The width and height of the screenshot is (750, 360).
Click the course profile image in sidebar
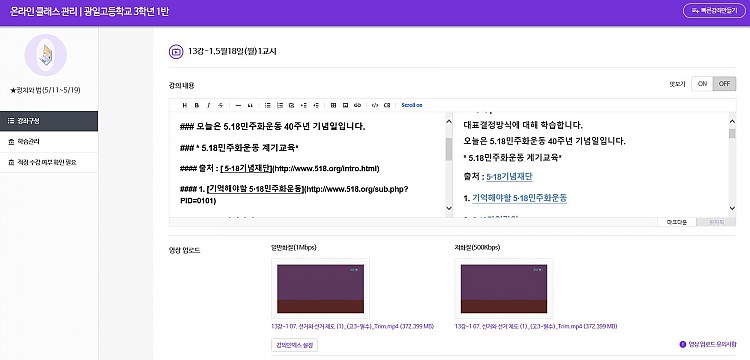pyautogui.click(x=45, y=55)
